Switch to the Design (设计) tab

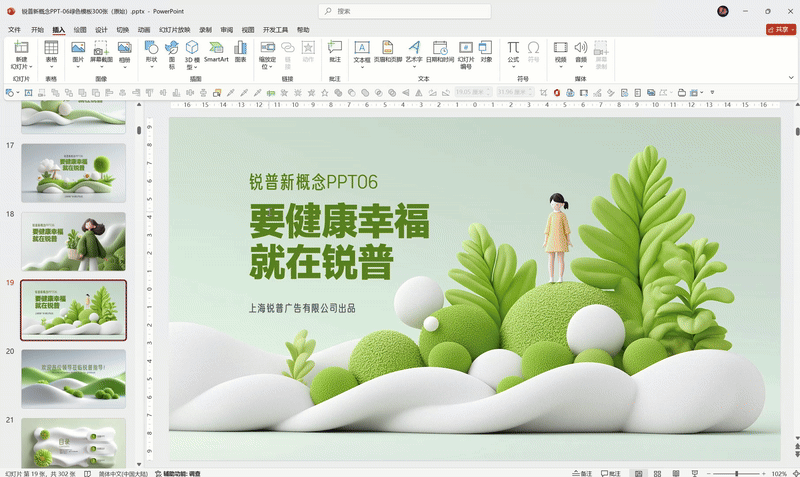pyautogui.click(x=101, y=30)
